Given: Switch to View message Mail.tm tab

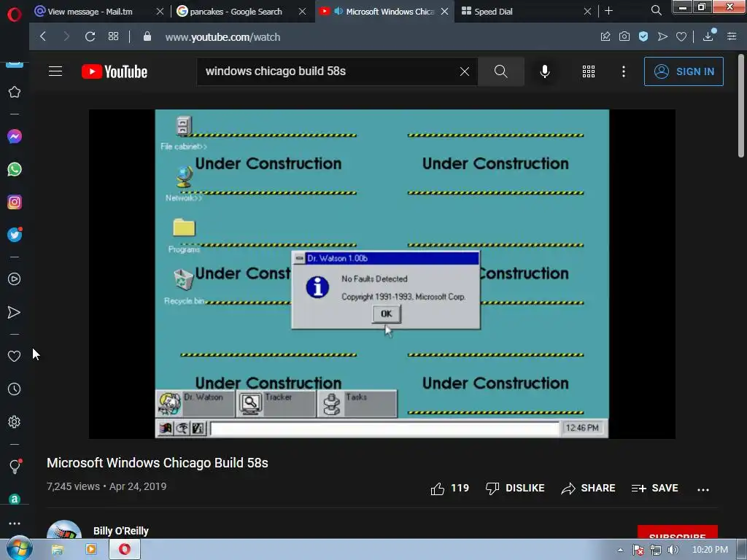Looking at the screenshot, I should click(90, 12).
